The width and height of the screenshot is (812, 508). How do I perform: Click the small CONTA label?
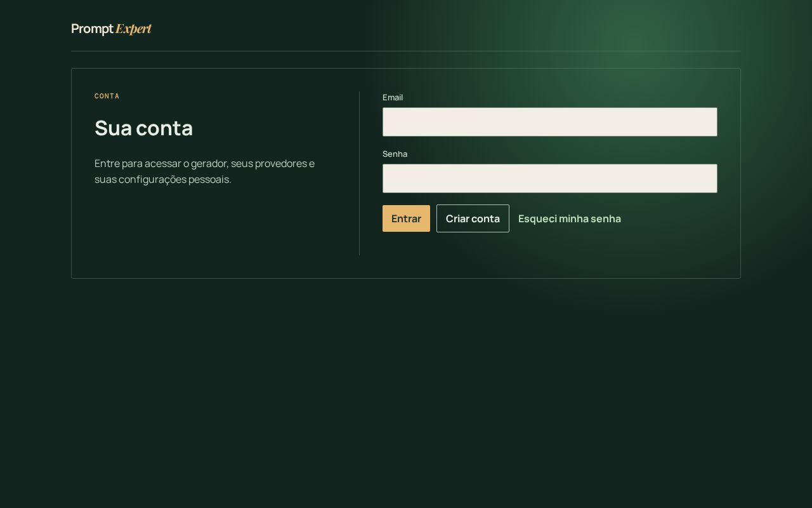click(107, 97)
